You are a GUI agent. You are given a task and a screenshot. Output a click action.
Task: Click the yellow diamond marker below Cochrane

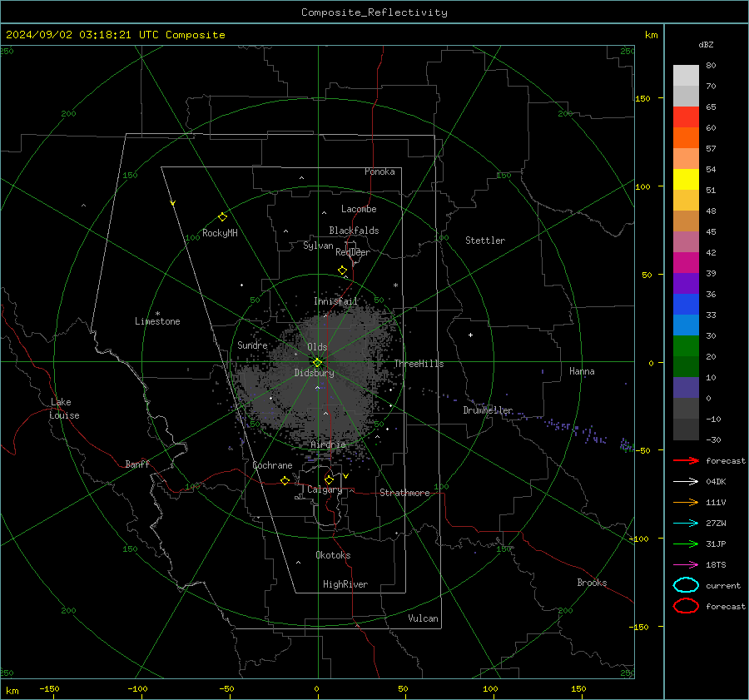pyautogui.click(x=285, y=480)
